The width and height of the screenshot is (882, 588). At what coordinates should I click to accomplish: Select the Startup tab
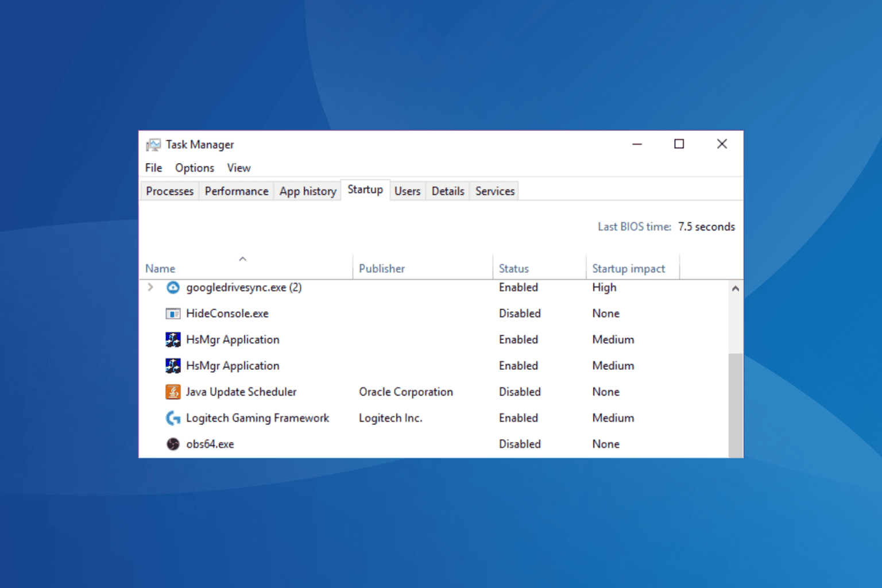click(x=365, y=189)
